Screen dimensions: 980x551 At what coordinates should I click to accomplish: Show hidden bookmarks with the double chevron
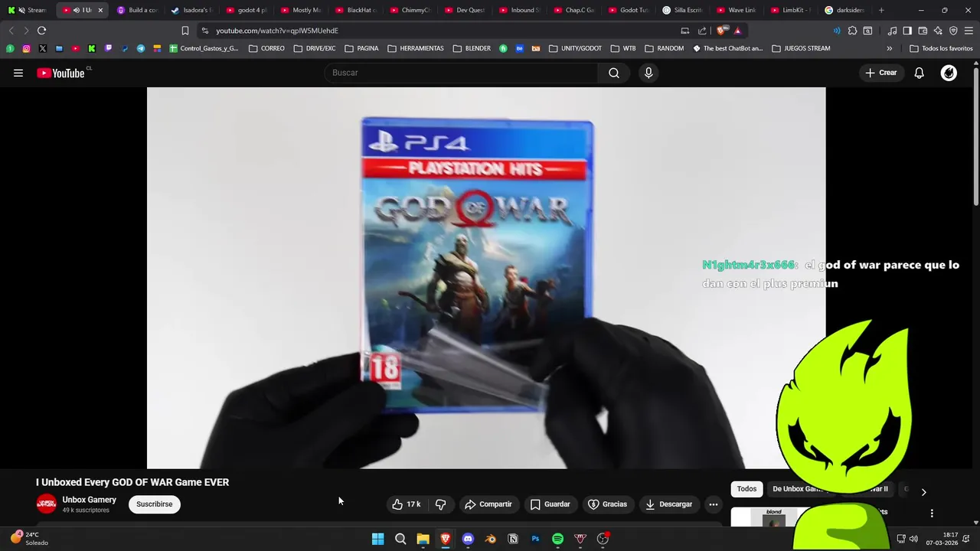click(889, 48)
